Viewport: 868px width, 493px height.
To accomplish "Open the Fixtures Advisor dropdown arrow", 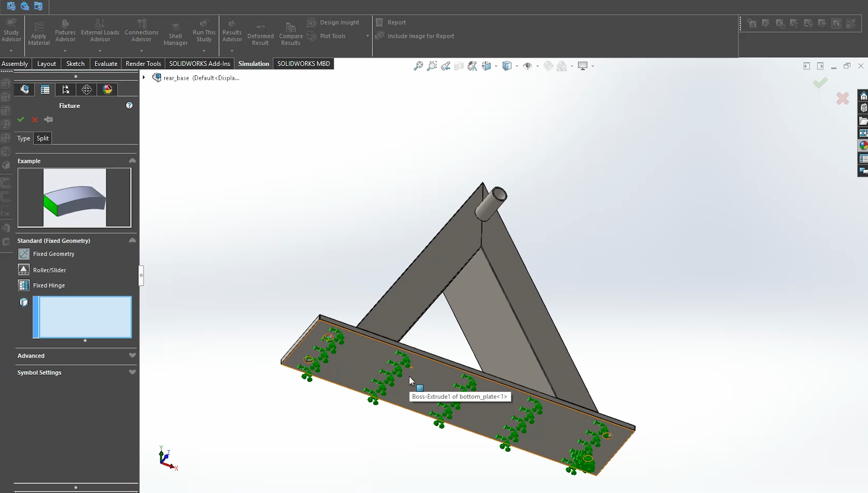I will pos(65,51).
